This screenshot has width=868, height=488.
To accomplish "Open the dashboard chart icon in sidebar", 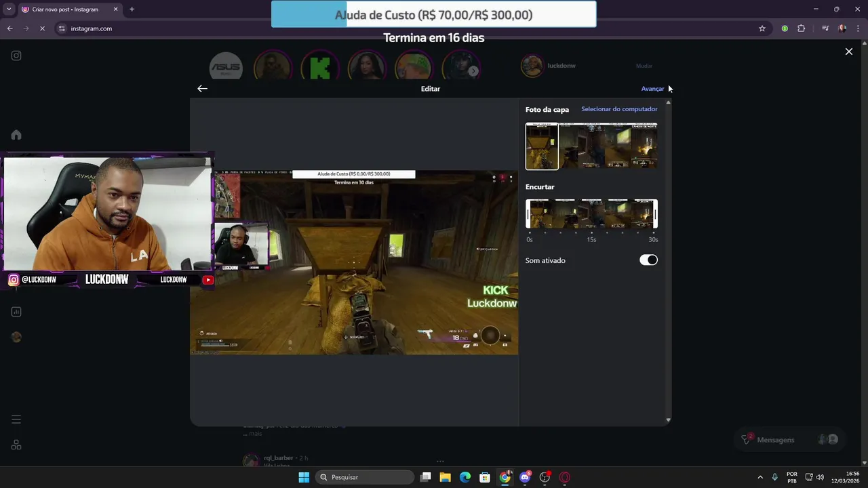I will pos(16,312).
